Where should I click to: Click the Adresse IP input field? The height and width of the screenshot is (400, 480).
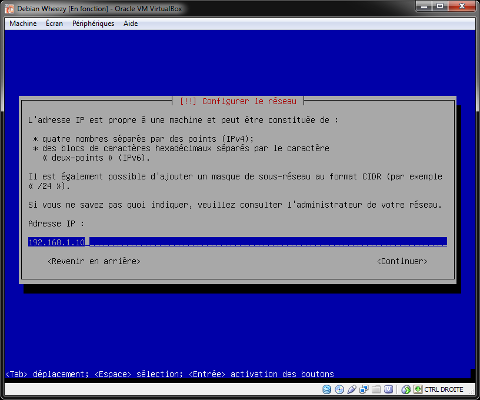pos(237,242)
